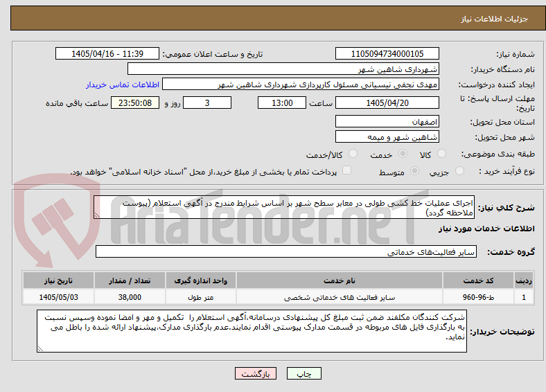Image resolution: width=546 pixels, height=392 pixels.
Task: Click the تعداد / مقدار column header
Action: [x=130, y=280]
